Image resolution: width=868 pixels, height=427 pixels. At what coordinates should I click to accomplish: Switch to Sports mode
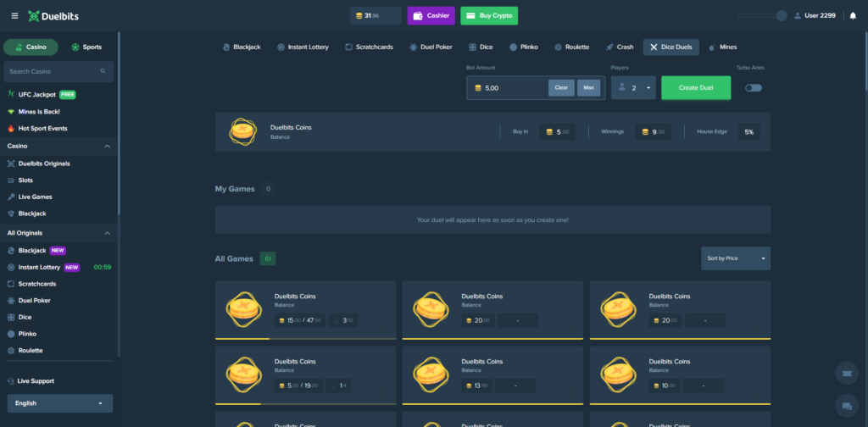(x=86, y=47)
